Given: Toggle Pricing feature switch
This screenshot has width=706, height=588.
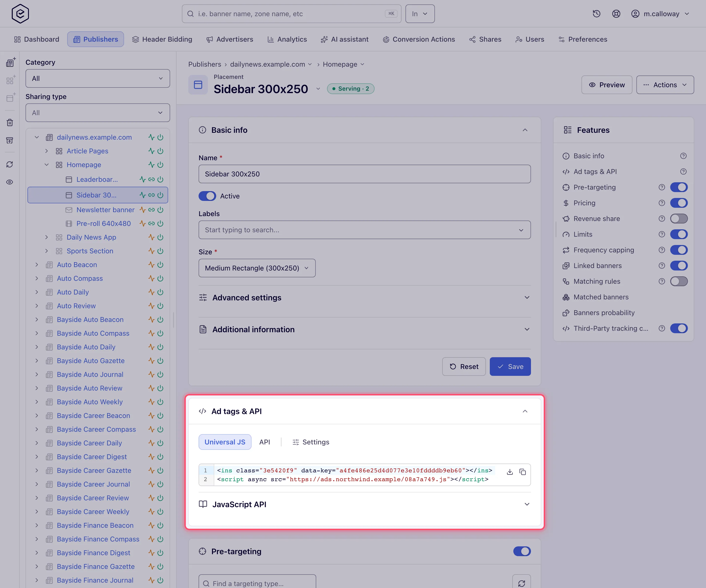Looking at the screenshot, I should pyautogui.click(x=679, y=203).
